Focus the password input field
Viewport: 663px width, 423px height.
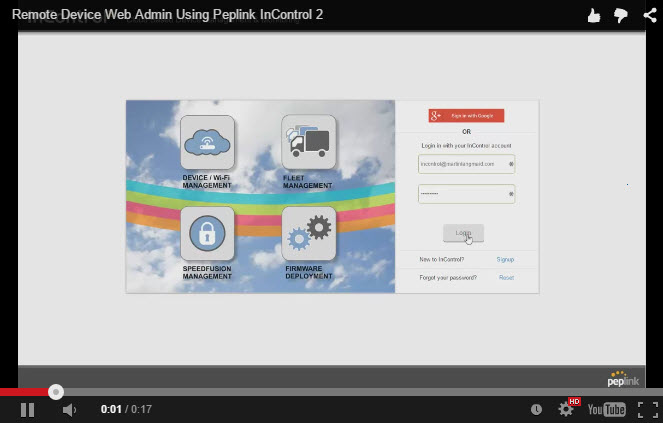click(466, 193)
